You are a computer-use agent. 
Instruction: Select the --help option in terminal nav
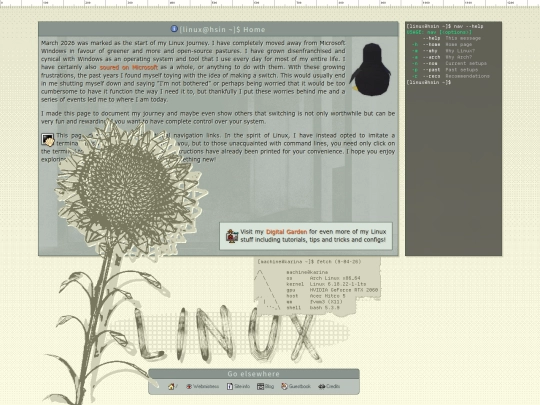(451, 38)
